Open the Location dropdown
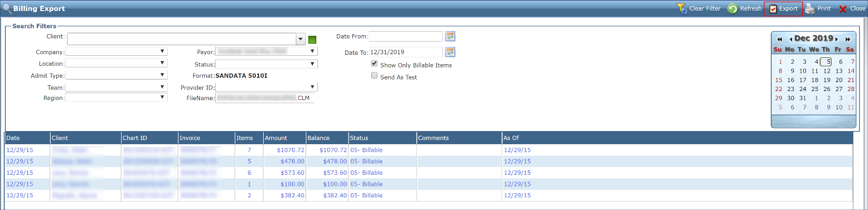Screen dimensions: 868x210 click(162, 63)
